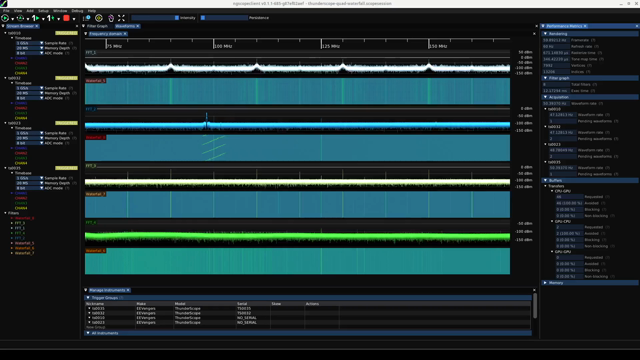The width and height of the screenshot is (640, 360).
Task: Open the Add menu
Action: click(x=30, y=11)
